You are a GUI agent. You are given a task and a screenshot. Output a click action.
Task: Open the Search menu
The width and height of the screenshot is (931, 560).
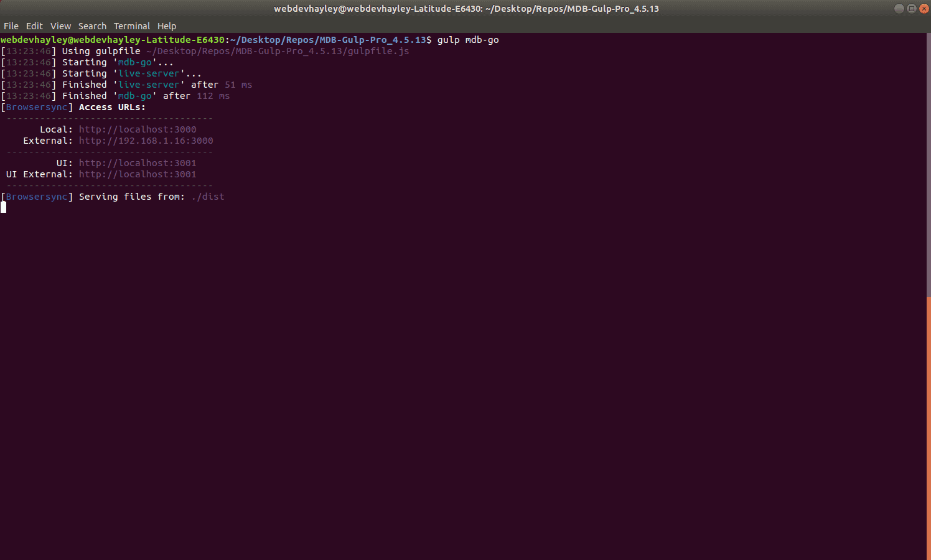[92, 26]
